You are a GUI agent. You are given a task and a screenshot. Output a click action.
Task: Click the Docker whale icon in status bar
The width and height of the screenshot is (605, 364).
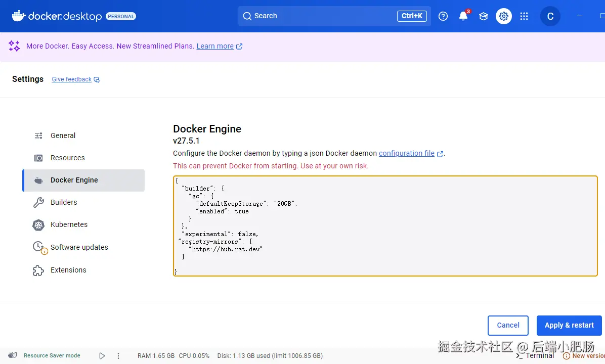pyautogui.click(x=13, y=355)
